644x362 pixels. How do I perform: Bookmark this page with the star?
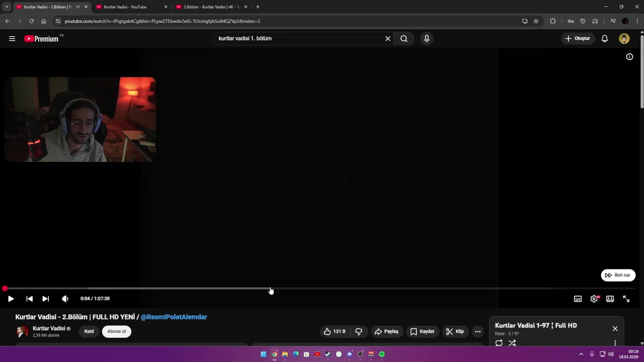click(x=536, y=21)
